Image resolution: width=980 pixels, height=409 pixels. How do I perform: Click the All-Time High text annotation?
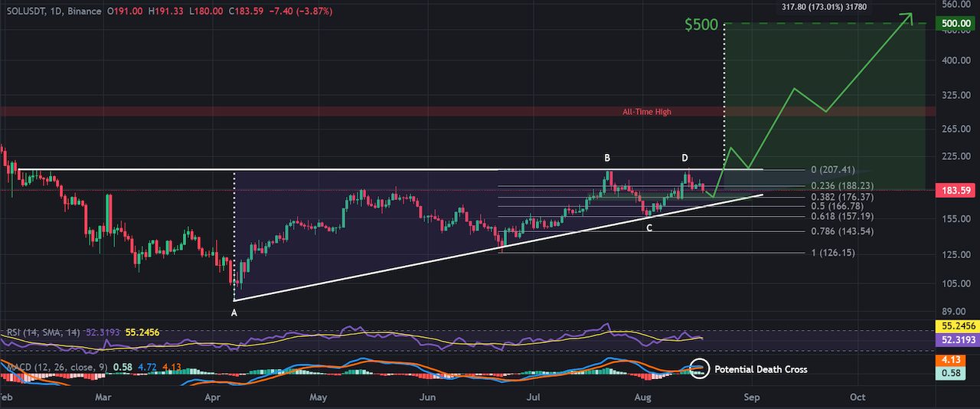[647, 112]
